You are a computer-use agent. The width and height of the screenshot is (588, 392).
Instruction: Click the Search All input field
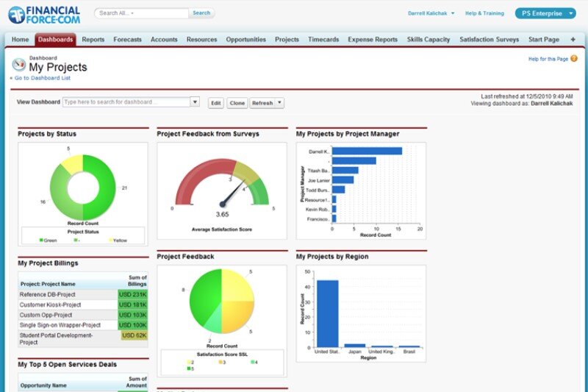(141, 13)
